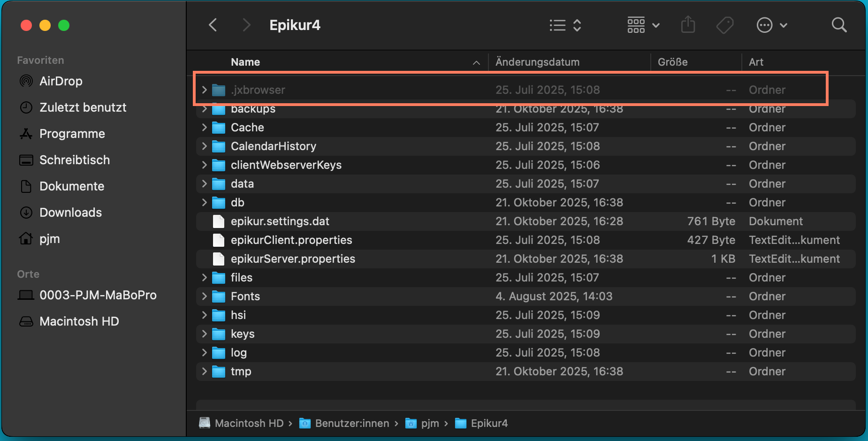Expand the db folder

point(204,202)
